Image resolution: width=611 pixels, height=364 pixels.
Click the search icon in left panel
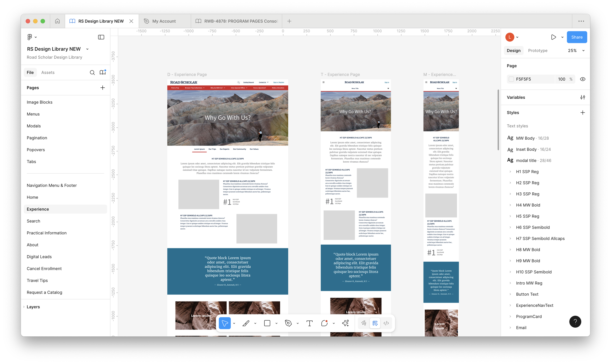pyautogui.click(x=92, y=73)
